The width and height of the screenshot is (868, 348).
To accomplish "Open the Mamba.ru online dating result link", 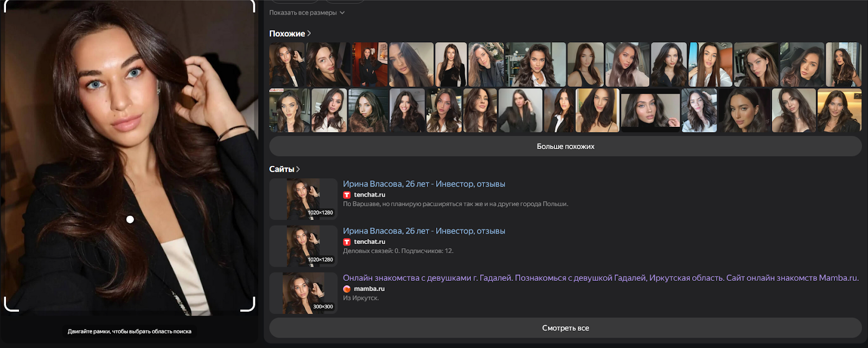I will pos(601,278).
